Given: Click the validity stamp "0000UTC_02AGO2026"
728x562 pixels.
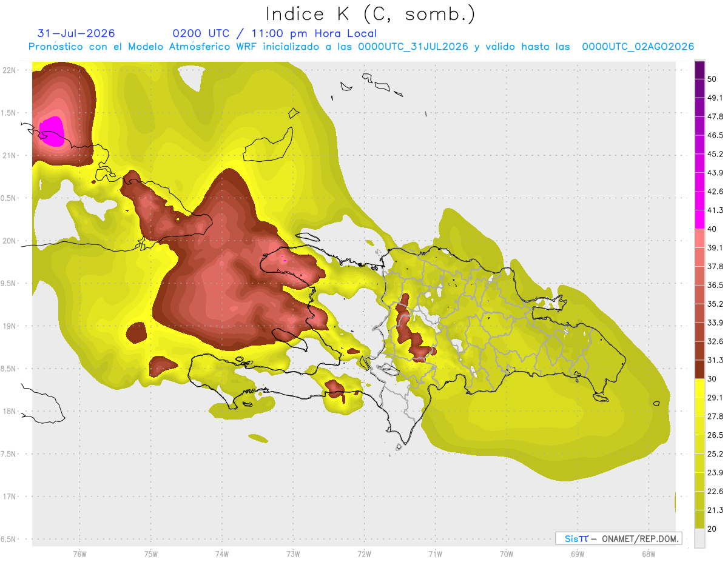Looking at the screenshot, I should (638, 47).
